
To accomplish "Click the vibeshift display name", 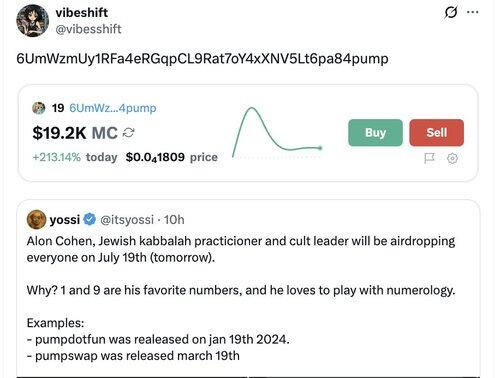I will (x=82, y=13).
